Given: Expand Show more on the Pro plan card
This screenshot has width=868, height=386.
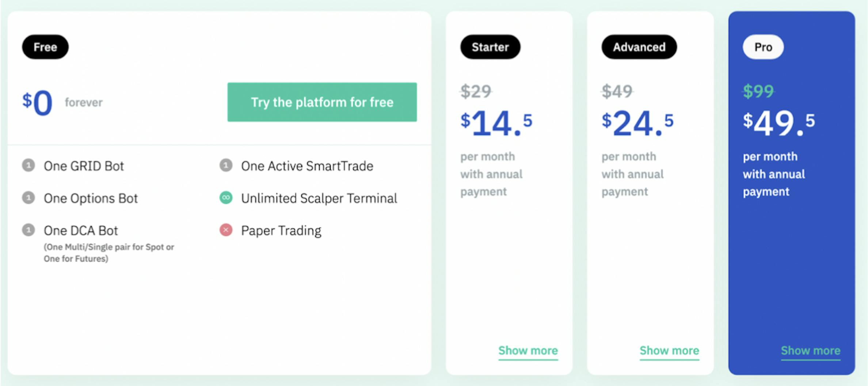Looking at the screenshot, I should click(x=810, y=351).
